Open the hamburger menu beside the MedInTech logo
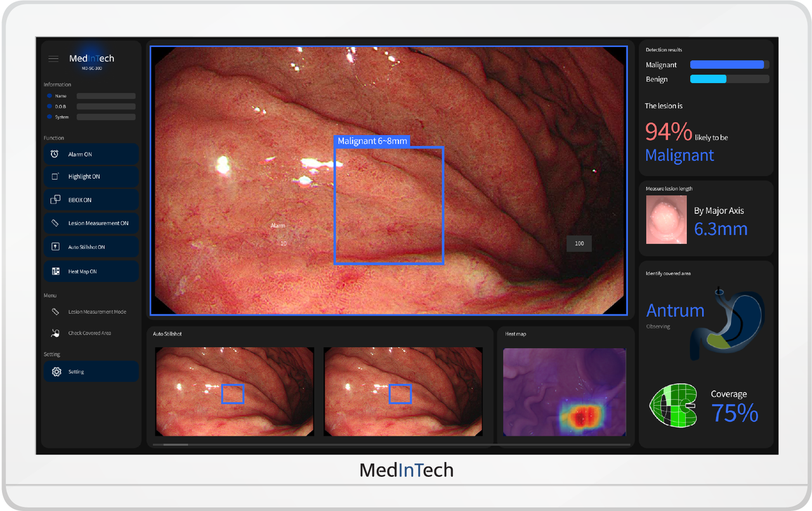The width and height of the screenshot is (812, 511). click(x=53, y=59)
